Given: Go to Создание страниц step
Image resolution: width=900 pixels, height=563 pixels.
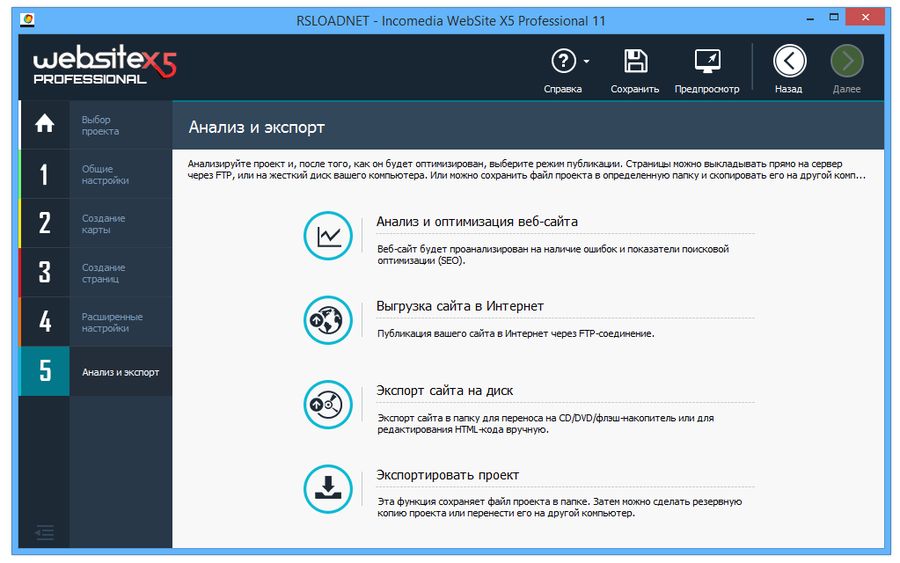Looking at the screenshot, I should click(x=103, y=273).
